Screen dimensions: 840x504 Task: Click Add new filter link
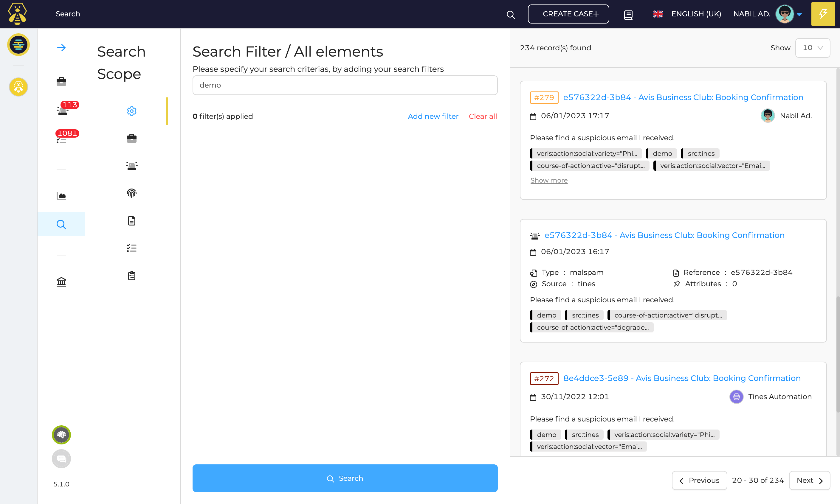tap(433, 116)
